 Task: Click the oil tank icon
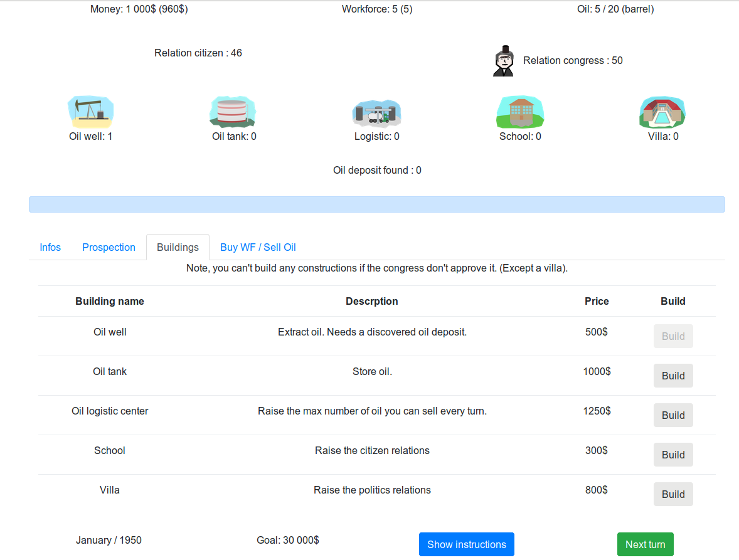click(233, 112)
